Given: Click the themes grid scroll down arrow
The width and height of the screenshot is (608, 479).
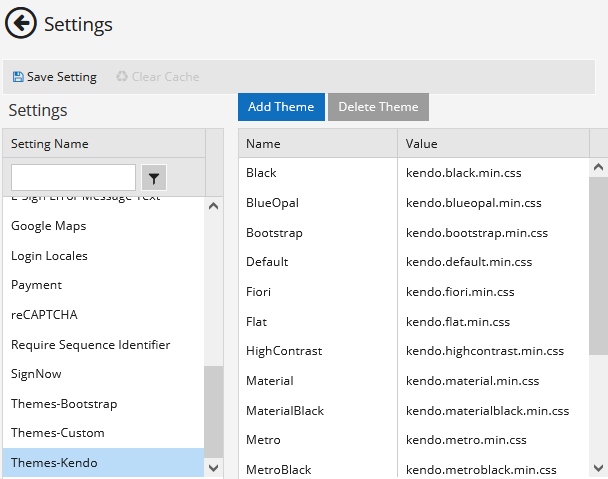Looking at the screenshot, I should point(599,468).
